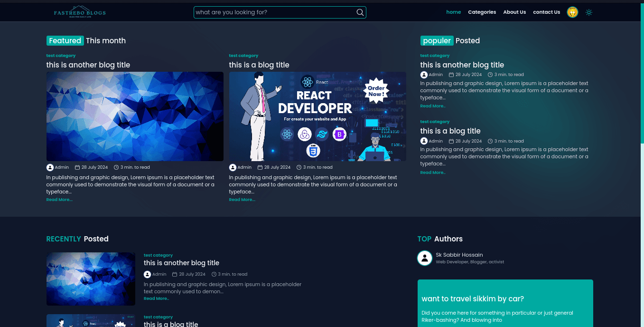The width and height of the screenshot is (644, 327).
Task: Click test category tag in the first recent post
Action: click(158, 255)
